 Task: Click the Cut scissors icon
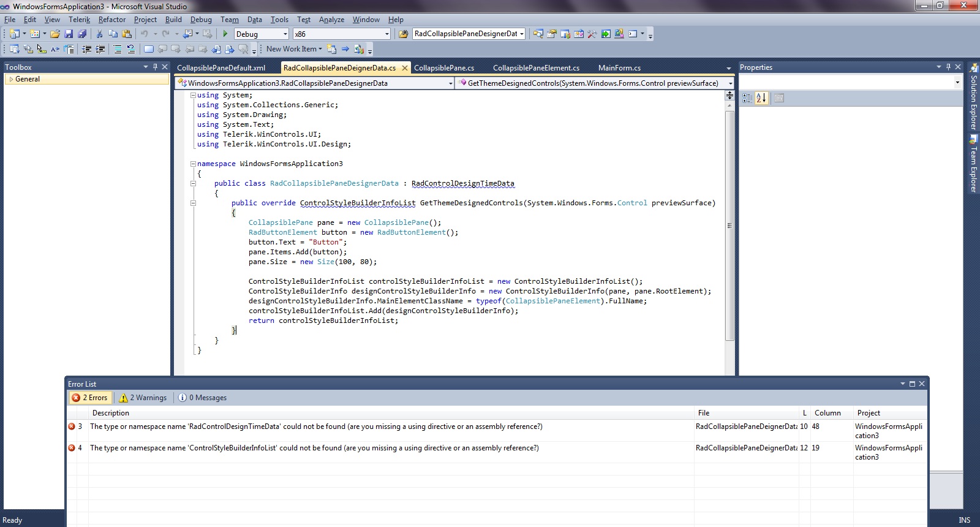[x=99, y=34]
